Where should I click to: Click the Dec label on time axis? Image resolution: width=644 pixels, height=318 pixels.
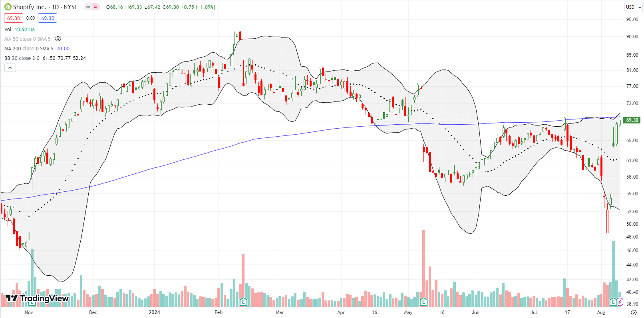point(93,312)
